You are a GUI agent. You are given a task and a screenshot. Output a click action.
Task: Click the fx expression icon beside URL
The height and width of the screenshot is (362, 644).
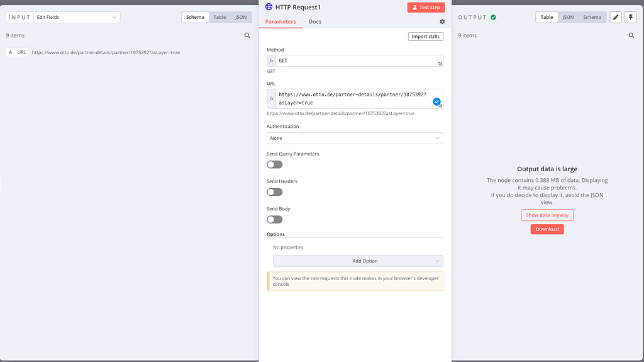pyautogui.click(x=271, y=99)
